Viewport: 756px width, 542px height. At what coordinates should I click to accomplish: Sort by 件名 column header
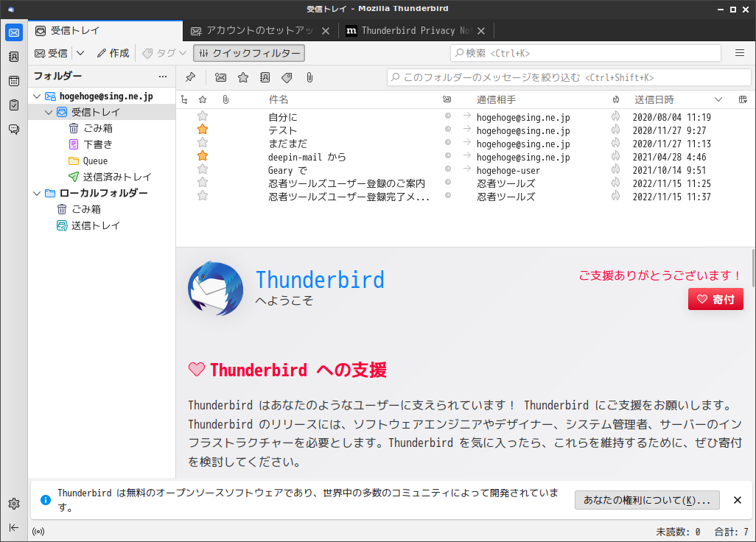(279, 99)
